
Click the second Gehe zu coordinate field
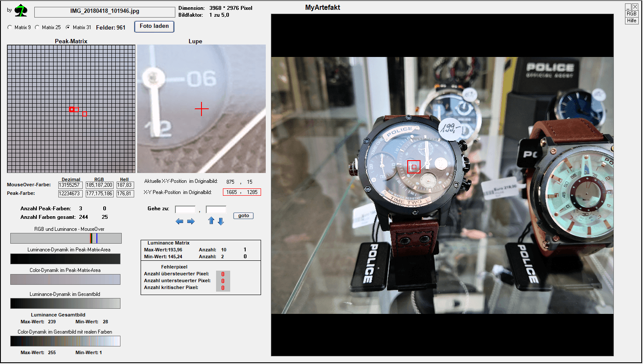point(216,209)
